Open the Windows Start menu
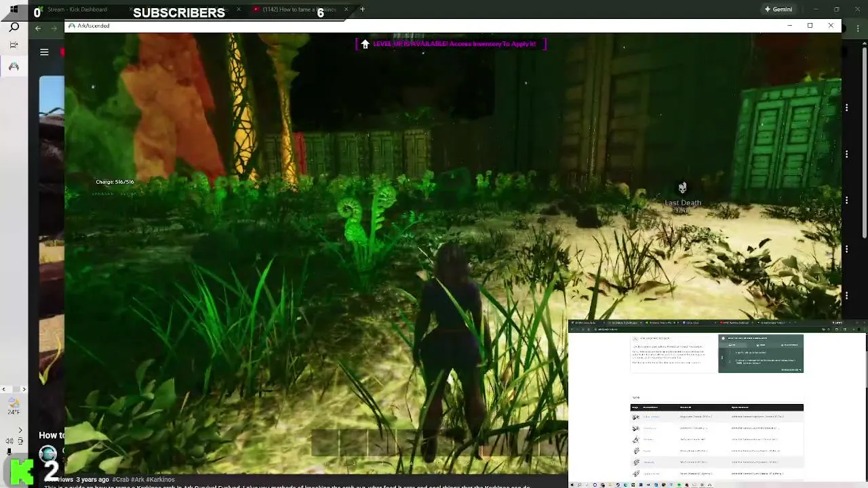This screenshot has height=488, width=868. tap(14, 9)
